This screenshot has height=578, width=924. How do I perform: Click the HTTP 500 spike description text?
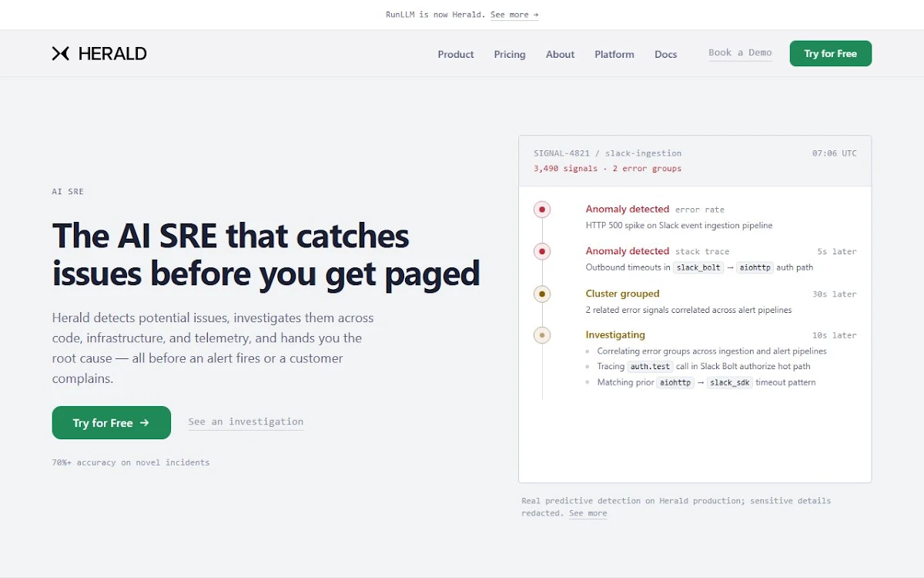pyautogui.click(x=679, y=226)
